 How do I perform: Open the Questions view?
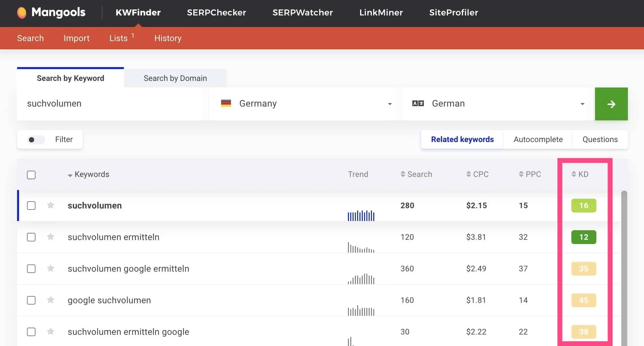click(x=600, y=139)
